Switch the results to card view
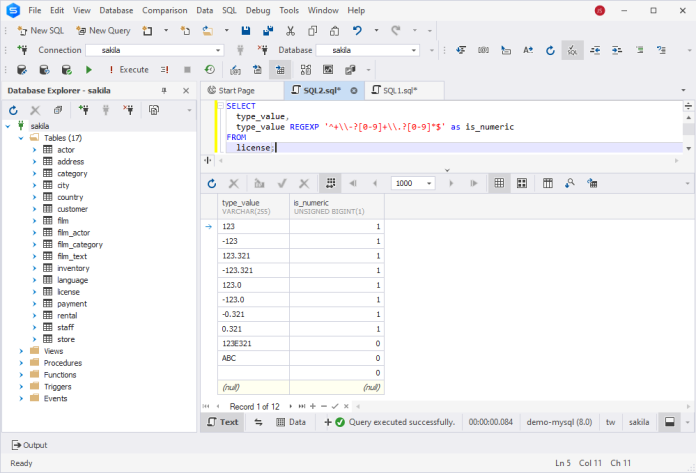 coord(521,183)
